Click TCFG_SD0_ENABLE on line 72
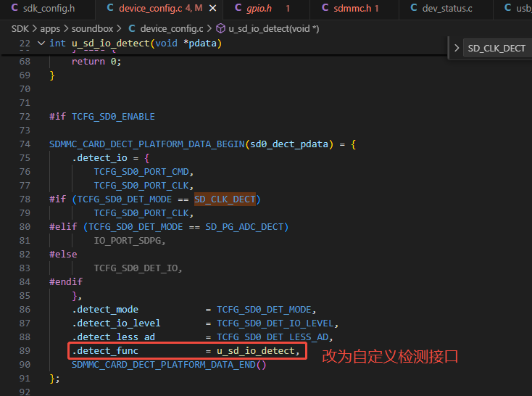Image resolution: width=532 pixels, height=396 pixels. point(113,117)
